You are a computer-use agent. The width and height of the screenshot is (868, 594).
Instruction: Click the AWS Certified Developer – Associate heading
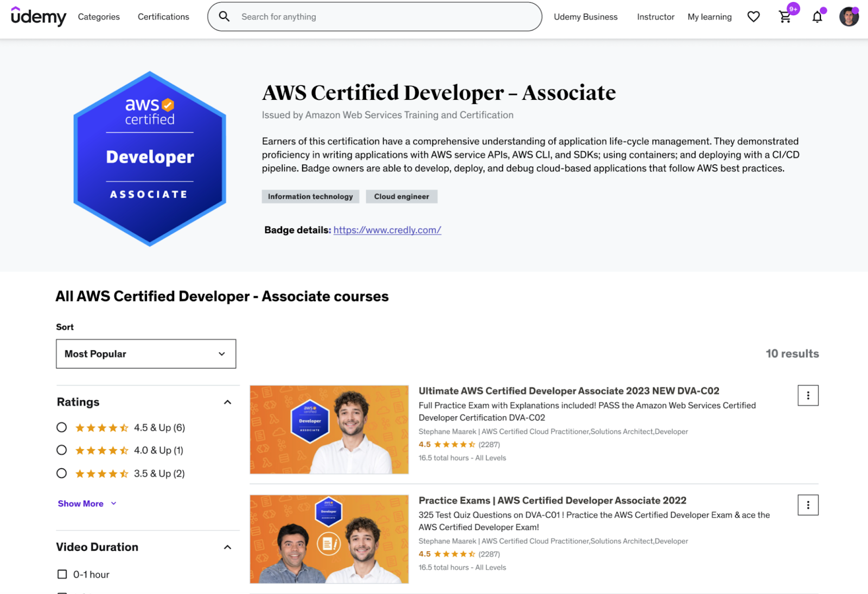click(x=439, y=93)
